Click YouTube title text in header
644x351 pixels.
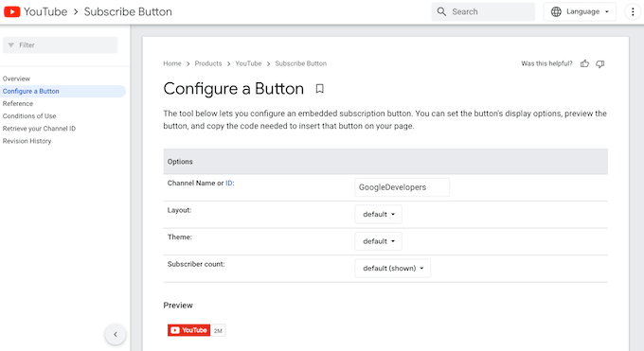45,12
